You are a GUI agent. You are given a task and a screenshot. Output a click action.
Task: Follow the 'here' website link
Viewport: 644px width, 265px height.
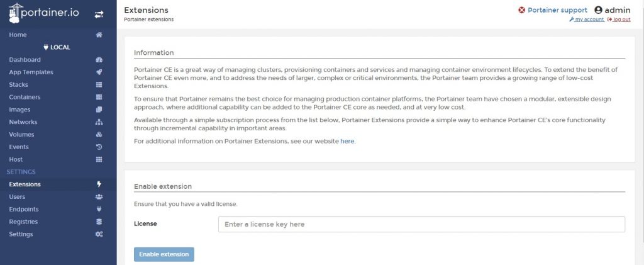(x=347, y=141)
